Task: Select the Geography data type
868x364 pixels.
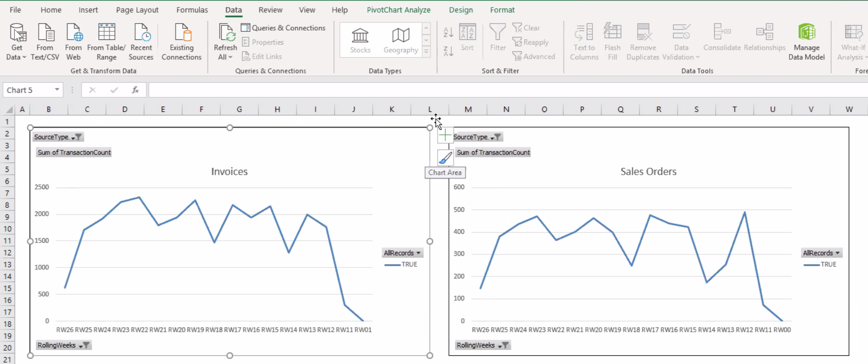Action: click(401, 40)
